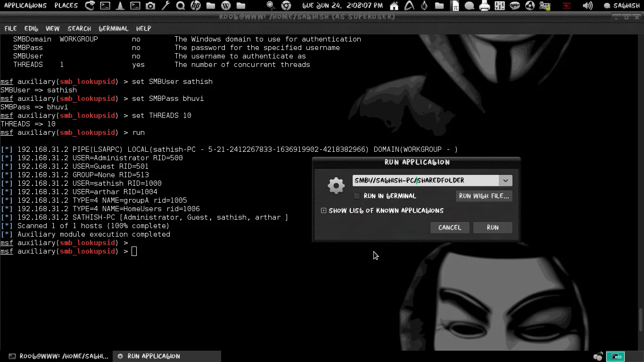
Task: Select the active workspace in switcher
Action: pyautogui.click(x=616, y=356)
